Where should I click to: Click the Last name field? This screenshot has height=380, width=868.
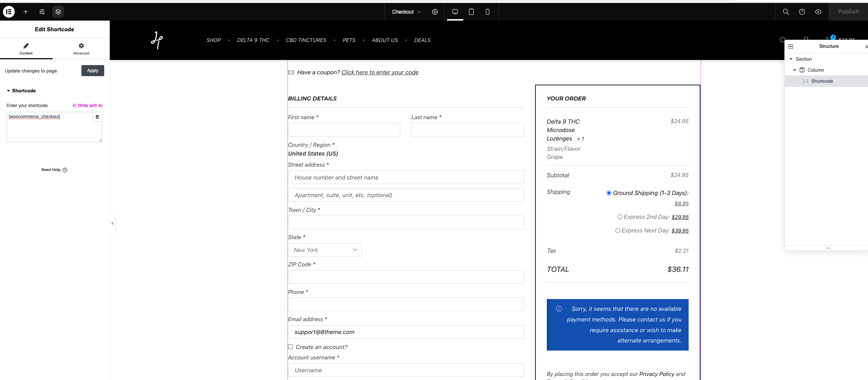467,130
